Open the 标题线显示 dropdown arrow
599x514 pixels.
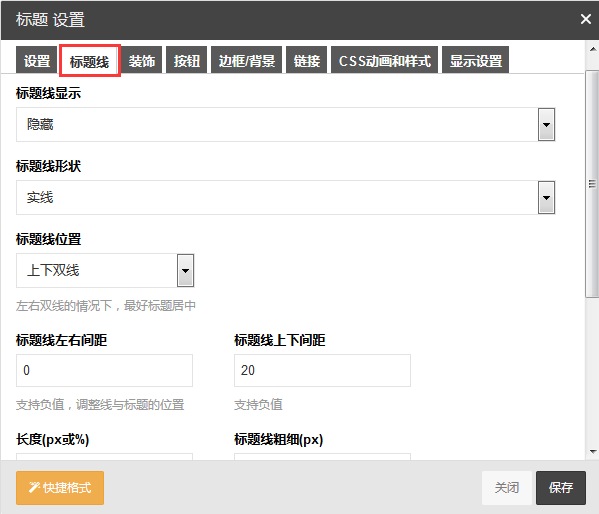[546, 125]
